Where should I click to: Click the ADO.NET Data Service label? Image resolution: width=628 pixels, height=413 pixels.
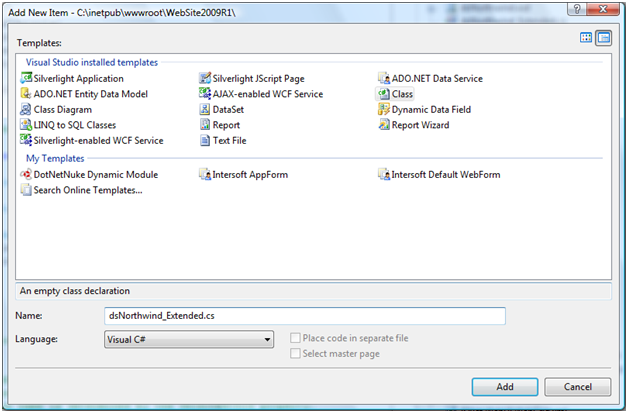(437, 79)
